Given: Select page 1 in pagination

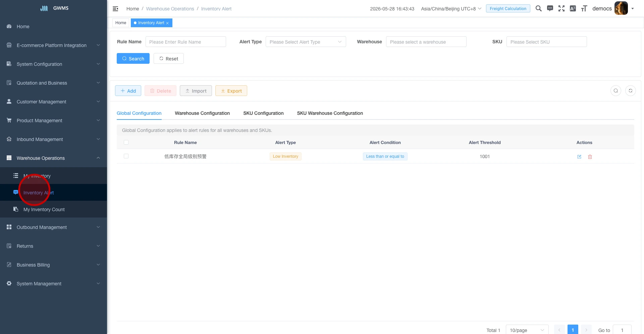Looking at the screenshot, I should click(573, 330).
